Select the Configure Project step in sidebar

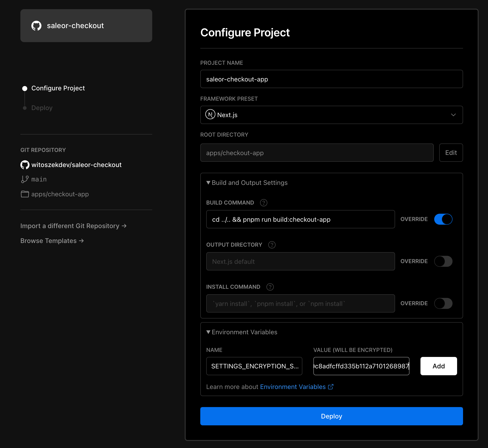click(x=58, y=88)
